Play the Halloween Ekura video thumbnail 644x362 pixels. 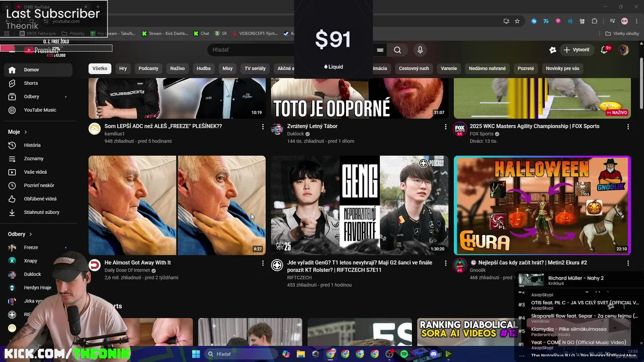tap(542, 205)
